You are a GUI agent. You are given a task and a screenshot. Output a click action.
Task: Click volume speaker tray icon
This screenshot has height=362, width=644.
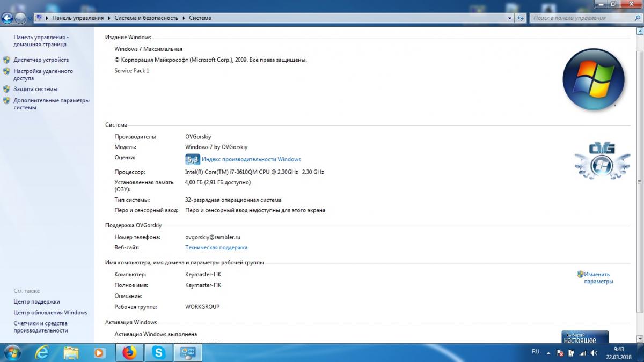click(x=594, y=353)
